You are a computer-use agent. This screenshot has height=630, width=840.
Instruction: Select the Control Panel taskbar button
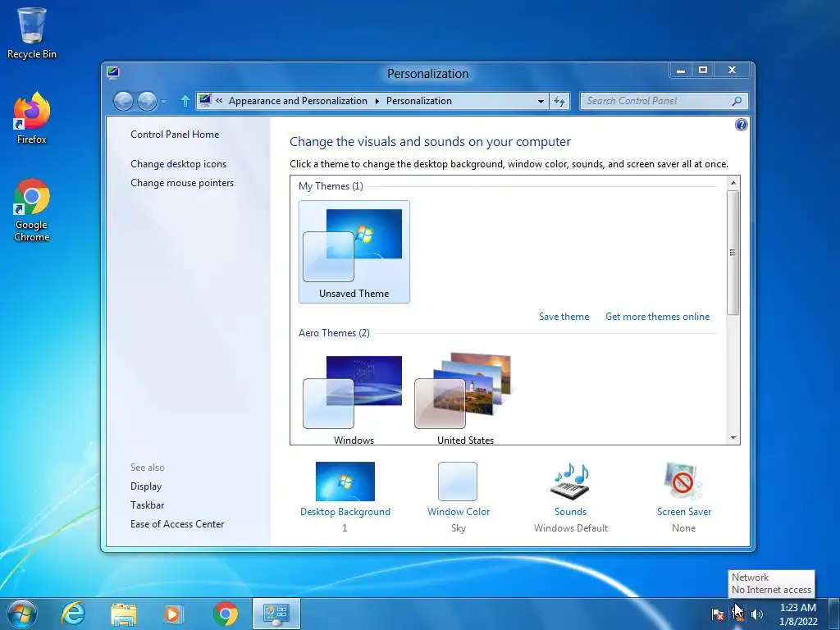(276, 614)
